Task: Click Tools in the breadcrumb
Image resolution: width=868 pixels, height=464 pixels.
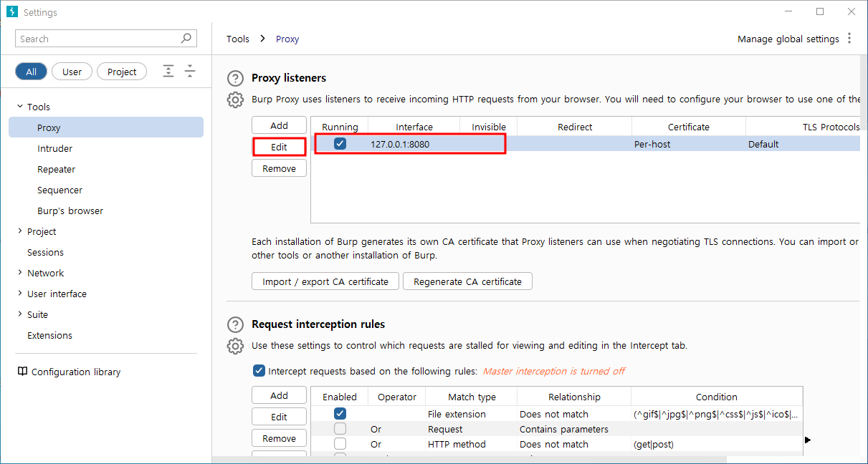Action: coord(238,39)
